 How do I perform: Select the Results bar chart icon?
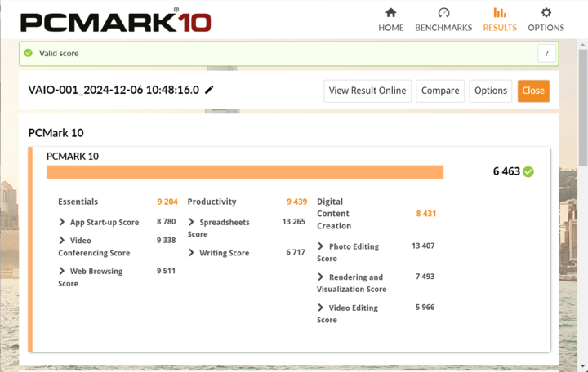pyautogui.click(x=500, y=13)
